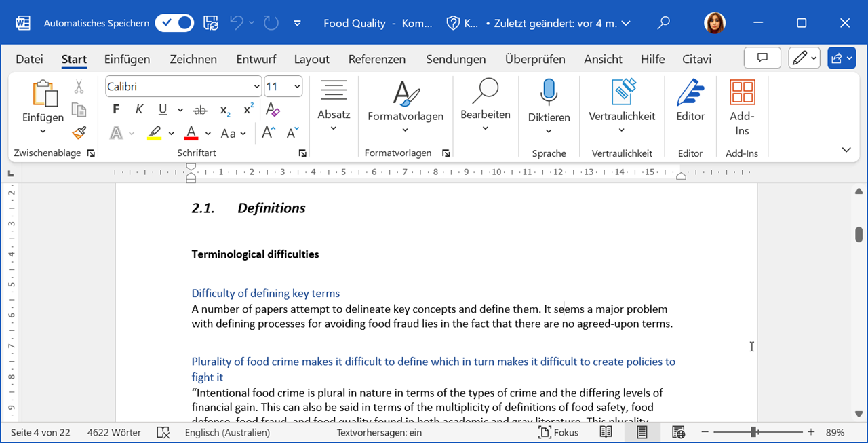Open the Referenzen ribbon tab
This screenshot has width=868, height=443.
click(376, 59)
